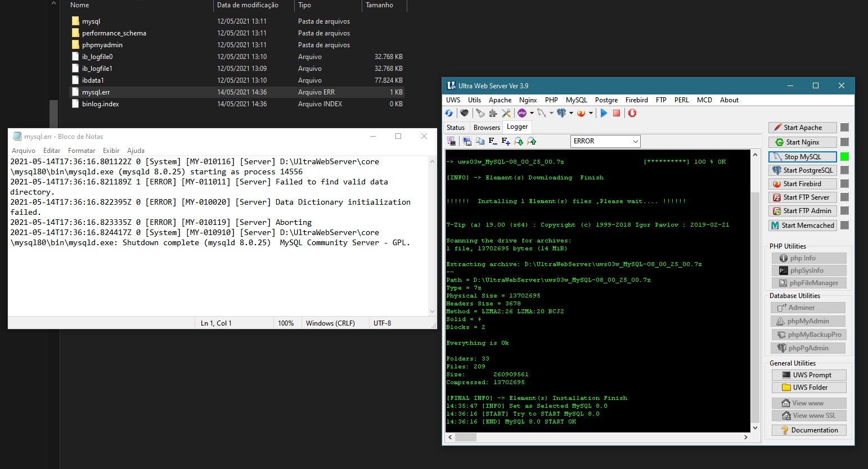Screen dimensions: 868x469
Task: Open the UWS Folder button
Action: (809, 387)
